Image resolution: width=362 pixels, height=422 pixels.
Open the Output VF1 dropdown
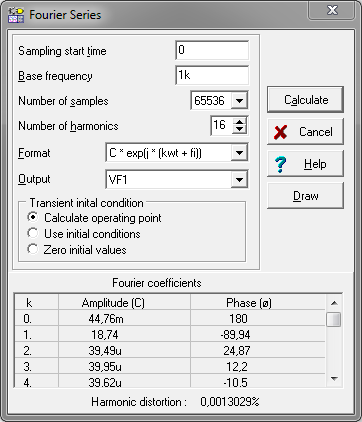tap(239, 180)
